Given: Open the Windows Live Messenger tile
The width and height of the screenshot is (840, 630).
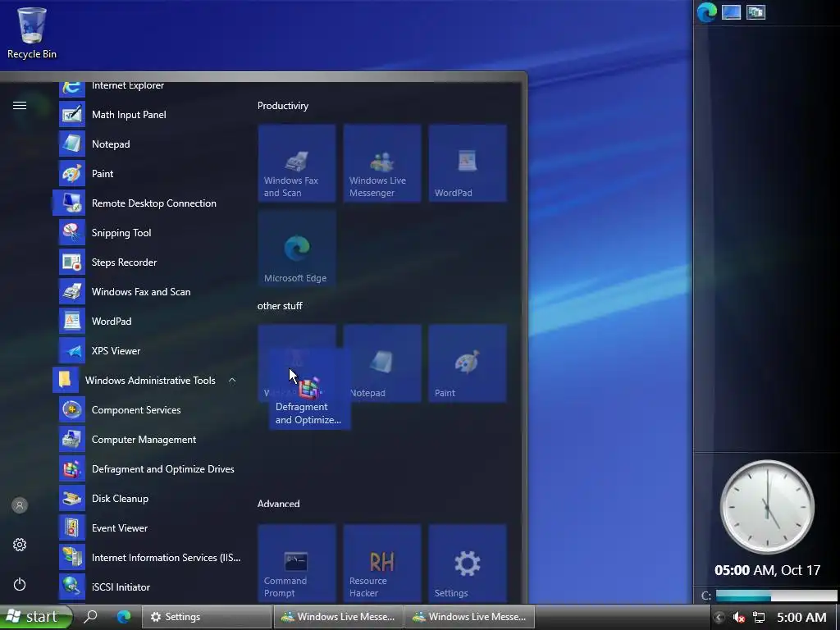Looking at the screenshot, I should coord(382,163).
